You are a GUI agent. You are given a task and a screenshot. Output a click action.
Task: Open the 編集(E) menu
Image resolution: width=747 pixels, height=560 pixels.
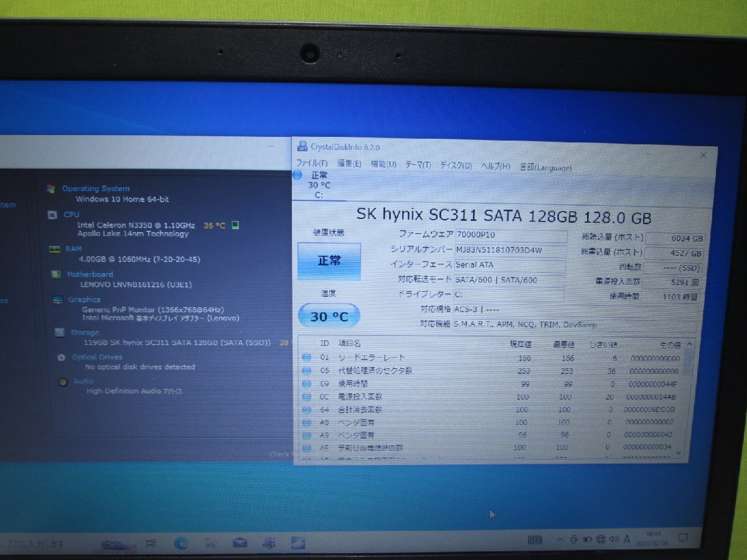[349, 164]
